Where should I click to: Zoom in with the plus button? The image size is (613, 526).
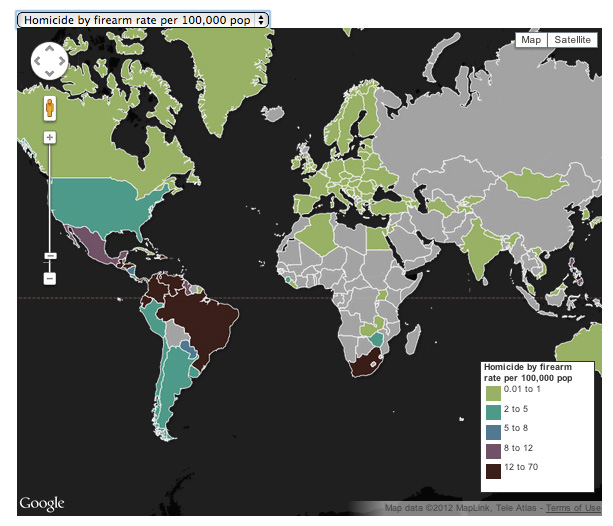coord(49,137)
